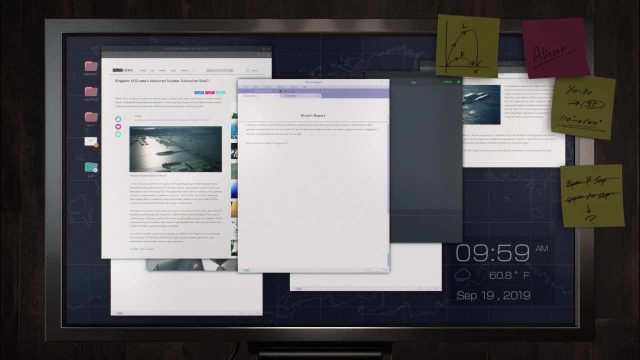Viewport: 640px width, 360px height.
Task: Click the green comment circle icon
Action: point(118,134)
